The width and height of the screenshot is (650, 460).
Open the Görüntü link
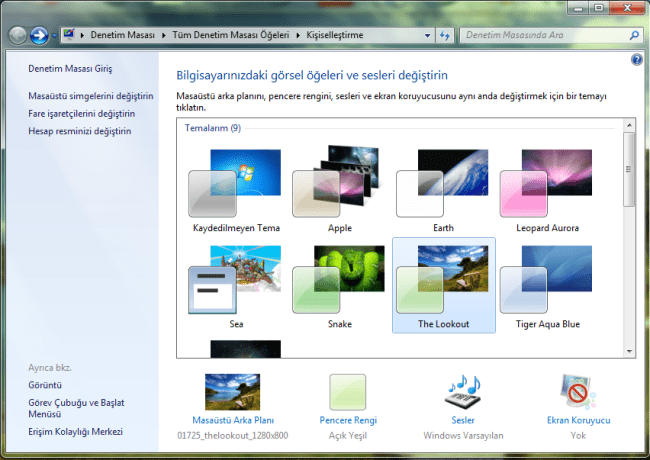pos(45,385)
